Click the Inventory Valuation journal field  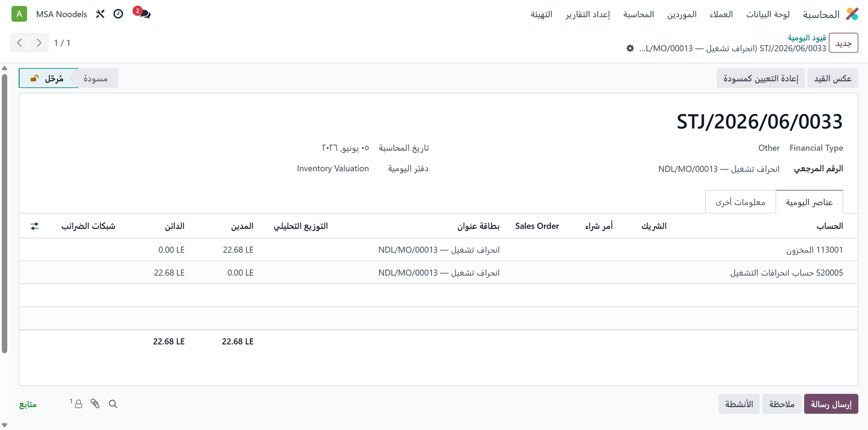coord(333,168)
